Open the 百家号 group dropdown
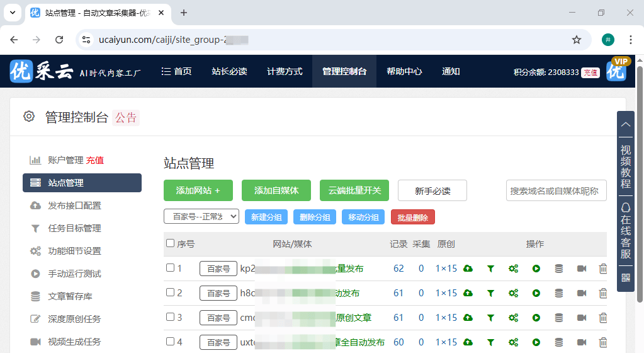644x353 pixels. (201, 217)
